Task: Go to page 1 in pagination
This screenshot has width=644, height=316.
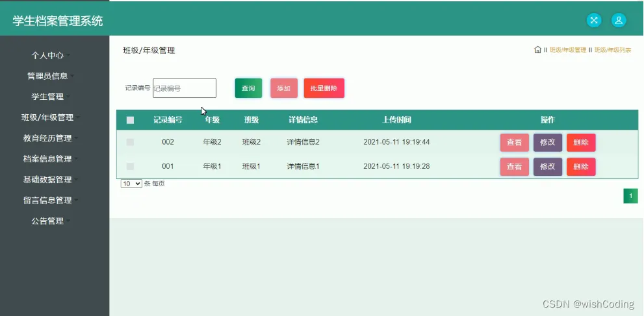Action: pos(630,196)
